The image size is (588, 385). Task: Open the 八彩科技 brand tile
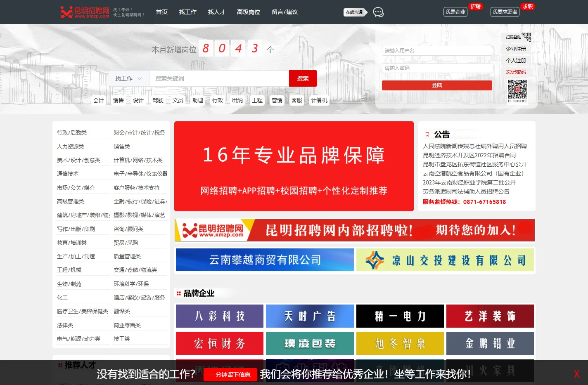click(220, 316)
